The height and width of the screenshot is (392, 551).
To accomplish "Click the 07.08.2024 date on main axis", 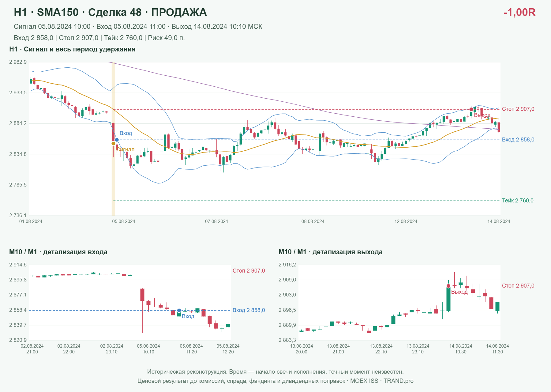I will (216, 221).
